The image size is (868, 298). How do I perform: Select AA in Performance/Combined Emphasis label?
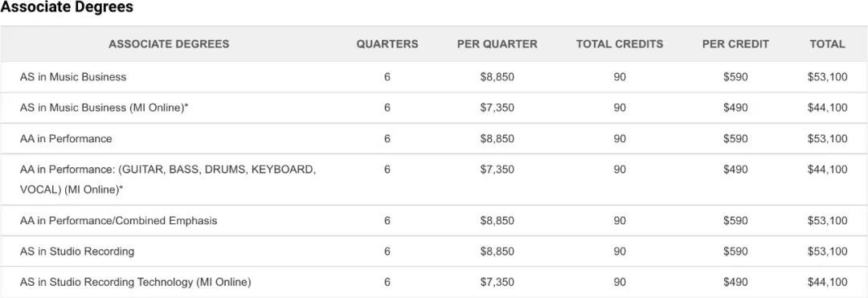point(118,221)
